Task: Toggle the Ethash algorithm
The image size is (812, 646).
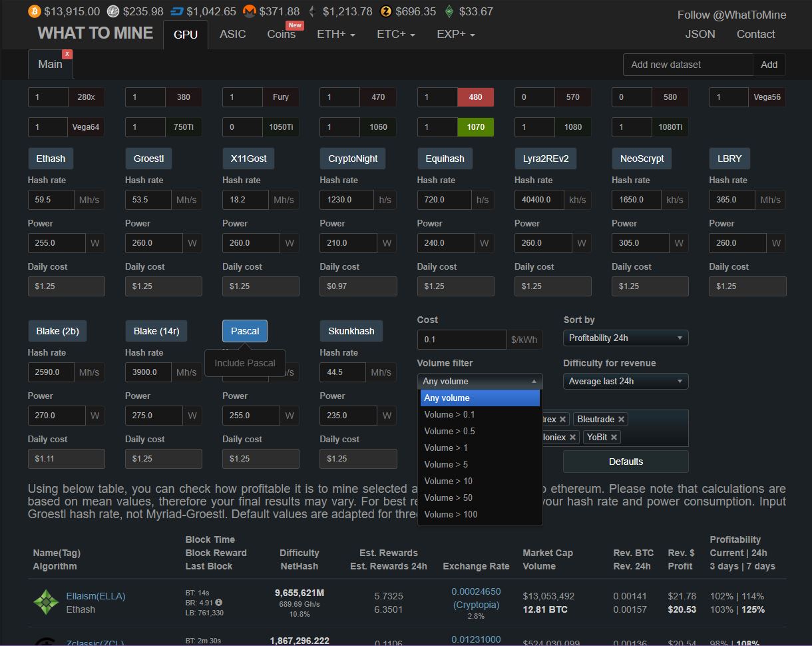Action: coord(51,159)
